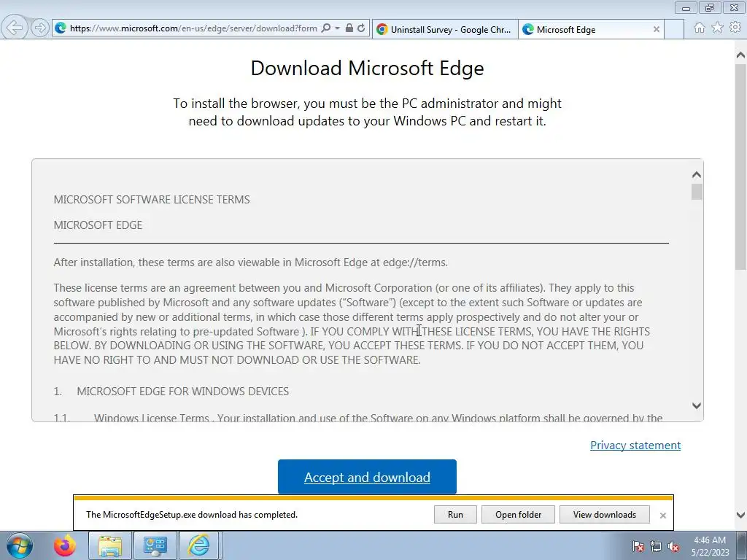Click the search magnifier in address bar
747x560 pixels.
coord(326,28)
